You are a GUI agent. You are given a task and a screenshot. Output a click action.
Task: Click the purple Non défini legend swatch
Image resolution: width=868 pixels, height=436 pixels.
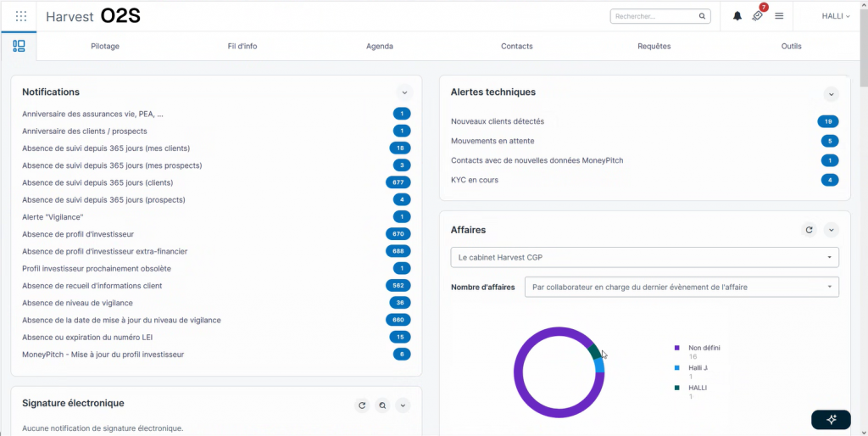point(677,348)
